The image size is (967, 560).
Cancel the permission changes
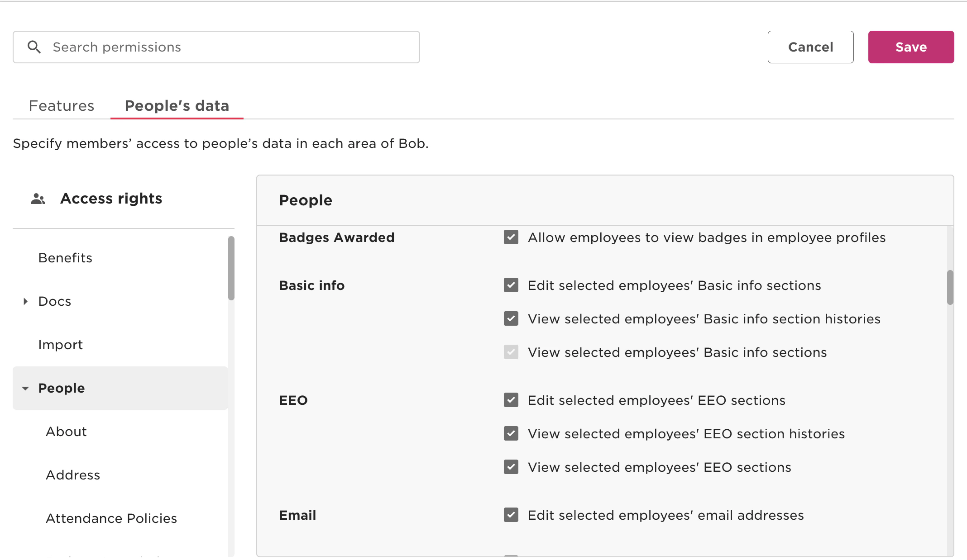click(810, 47)
